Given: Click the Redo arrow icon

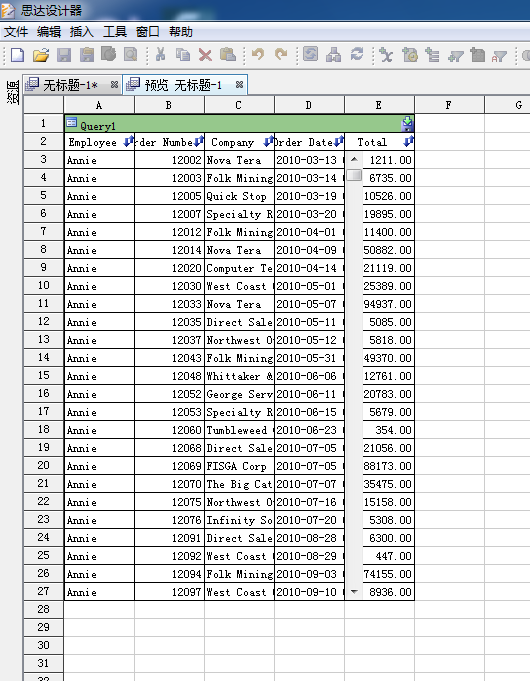Looking at the screenshot, I should point(281,54).
